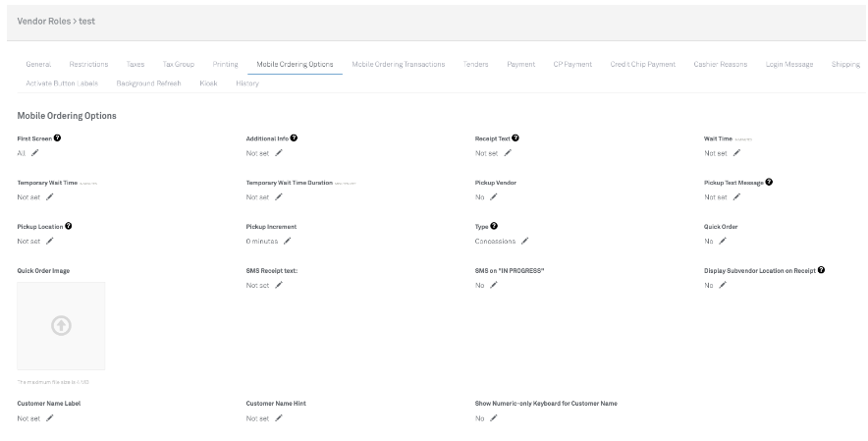
Task: Show help for Pickup Location
Action: (68, 226)
